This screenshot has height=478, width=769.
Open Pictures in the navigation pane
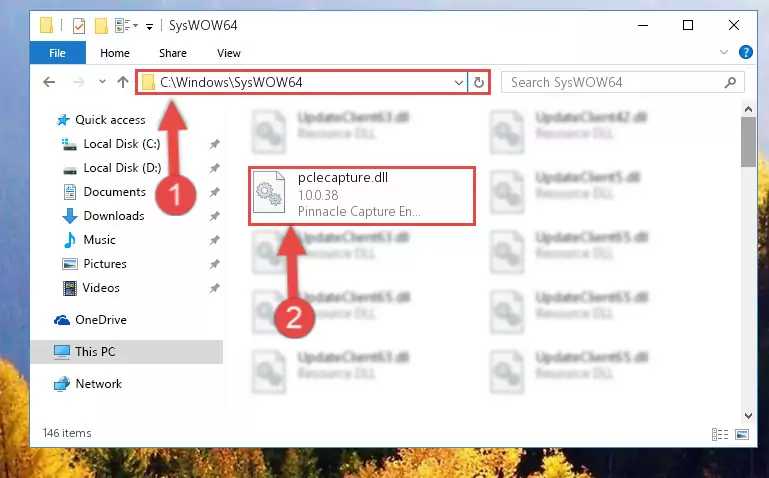coord(105,264)
